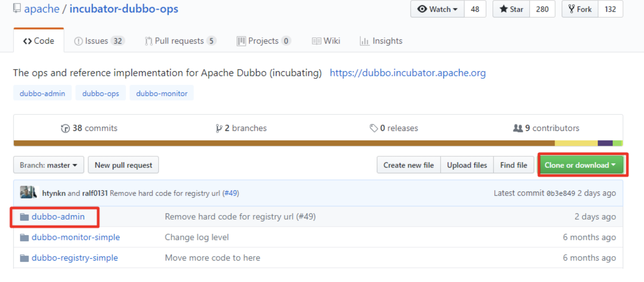
Task: View the 38 commits history
Action: click(x=89, y=128)
